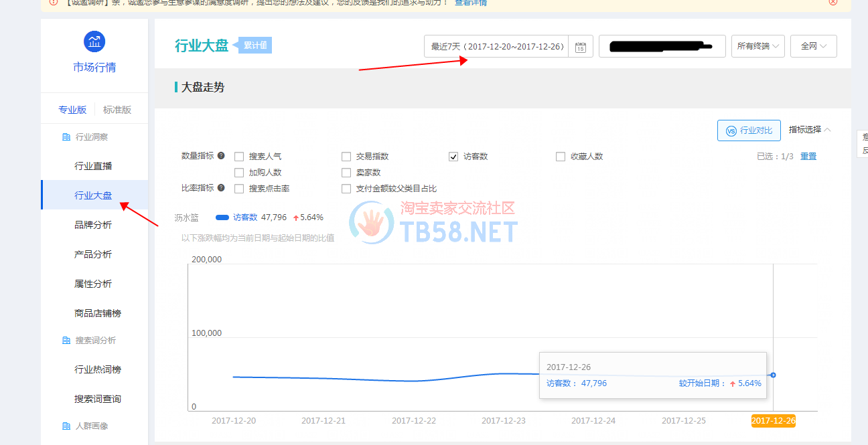Open 品牌分析 in the sidebar
Viewport: 868px width, 445px height.
[93, 225]
